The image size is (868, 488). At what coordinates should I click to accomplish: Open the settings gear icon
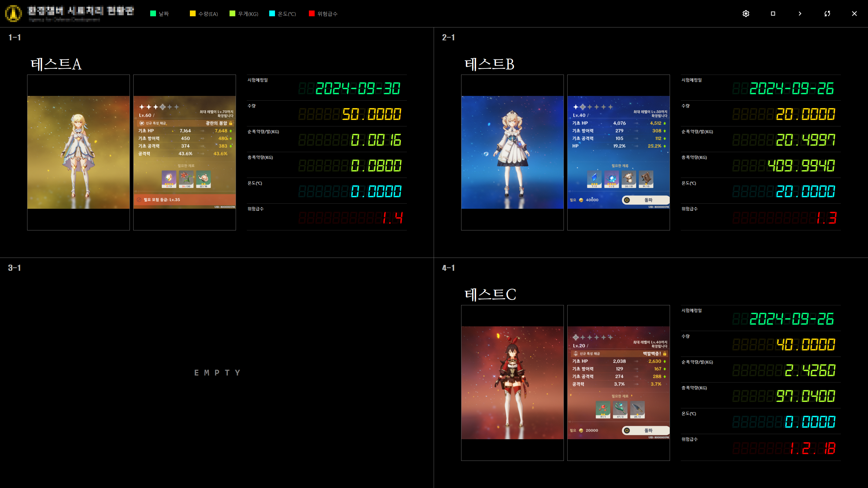746,14
